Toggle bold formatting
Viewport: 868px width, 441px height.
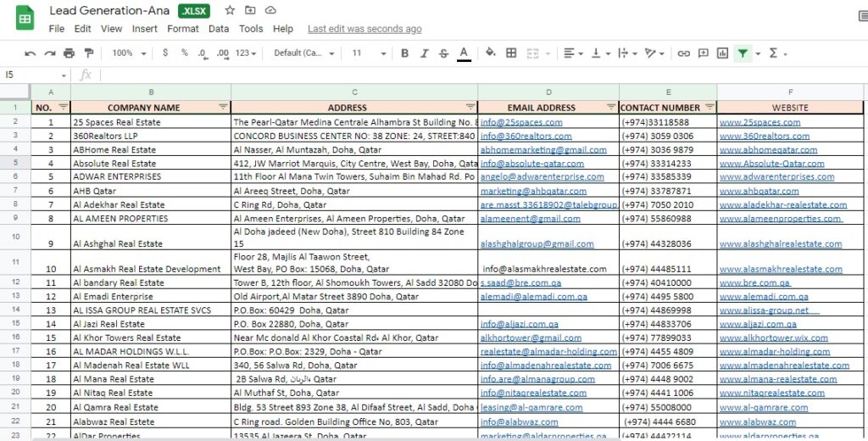(x=404, y=53)
